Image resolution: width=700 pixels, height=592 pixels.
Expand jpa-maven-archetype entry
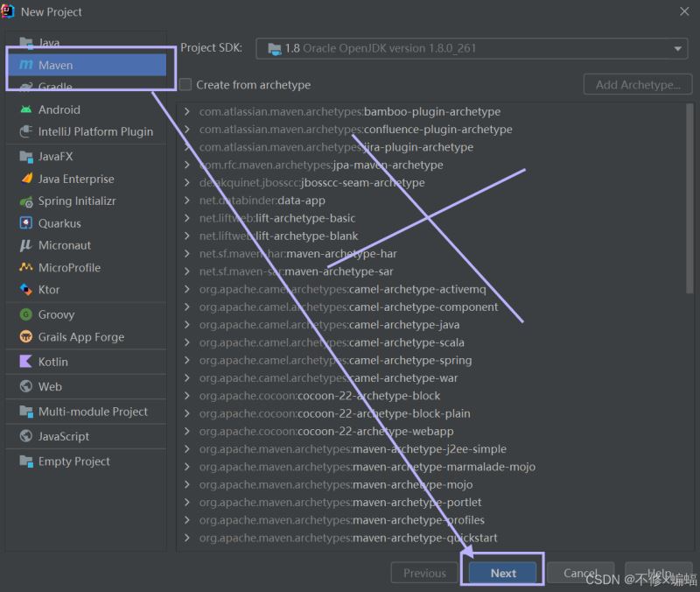187,165
